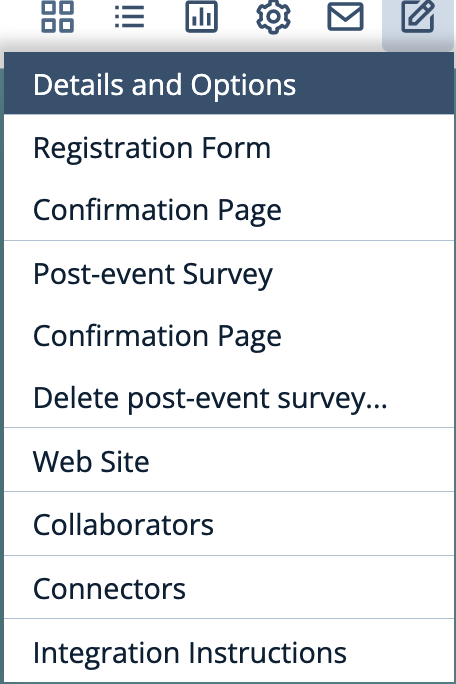
Task: Open the Post-event Survey editor
Action: (229, 273)
